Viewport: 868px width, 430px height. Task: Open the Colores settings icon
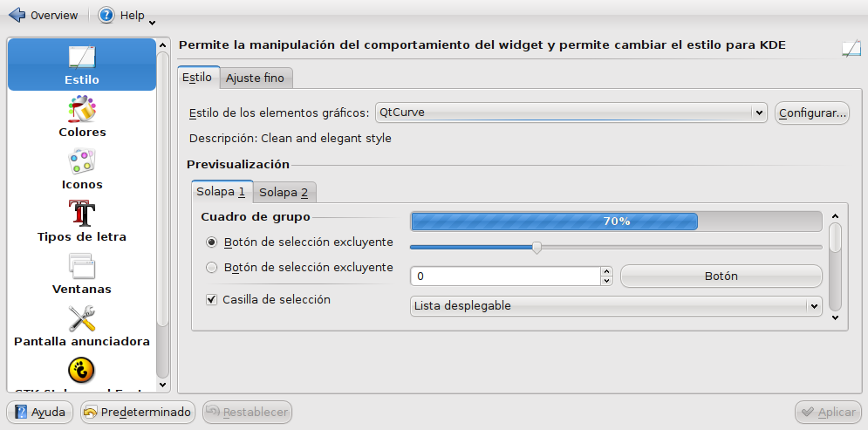tap(82, 109)
